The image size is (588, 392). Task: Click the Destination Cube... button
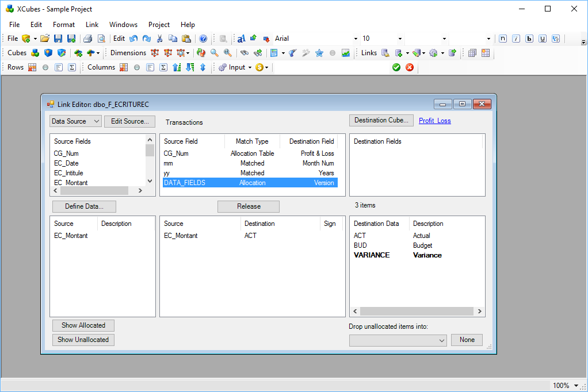pos(381,120)
